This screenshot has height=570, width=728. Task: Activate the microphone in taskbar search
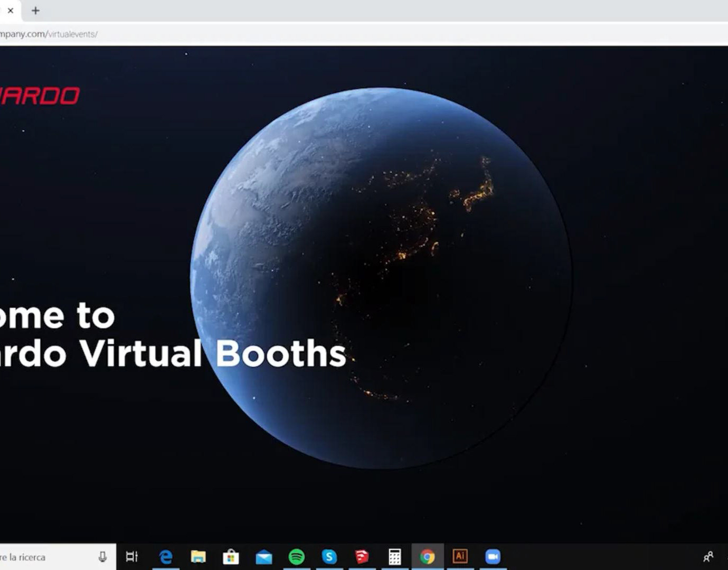tap(102, 557)
